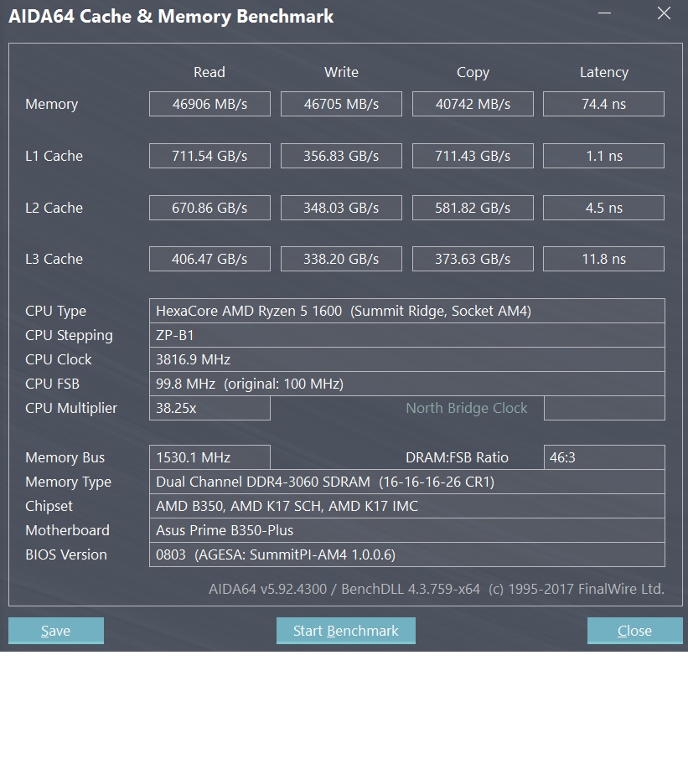Click the CPU Clock label
The image size is (688, 784).
tap(59, 359)
